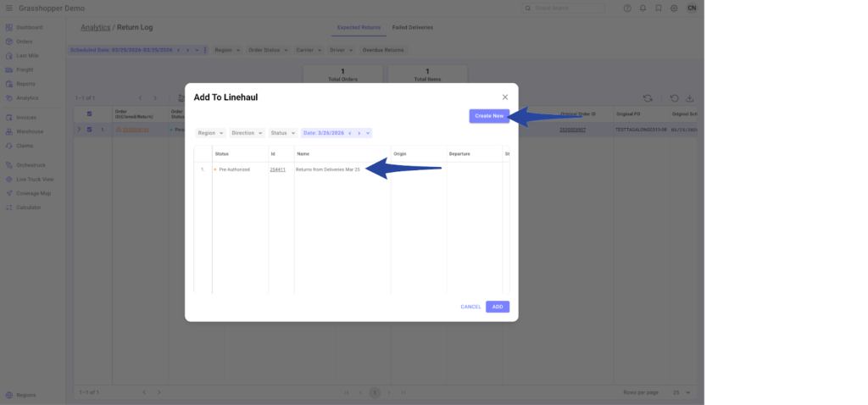Switch to the Failed Deliveries tab
The width and height of the screenshot is (868, 405).
click(x=412, y=27)
